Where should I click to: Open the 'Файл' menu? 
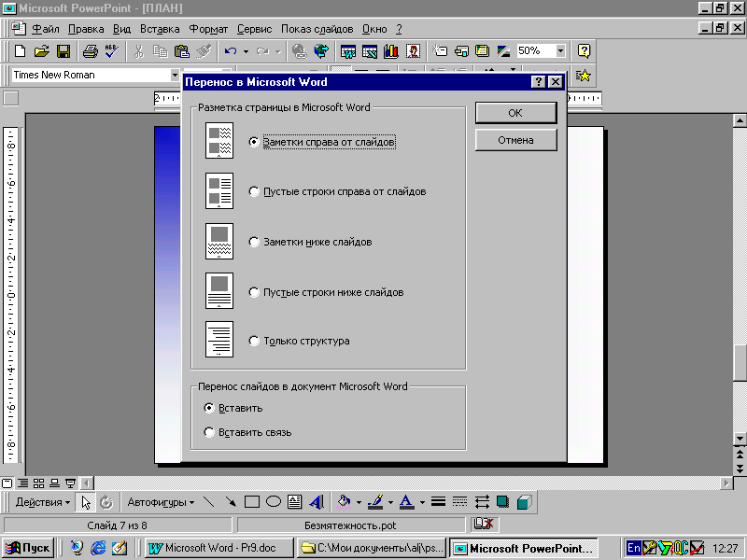click(x=46, y=29)
